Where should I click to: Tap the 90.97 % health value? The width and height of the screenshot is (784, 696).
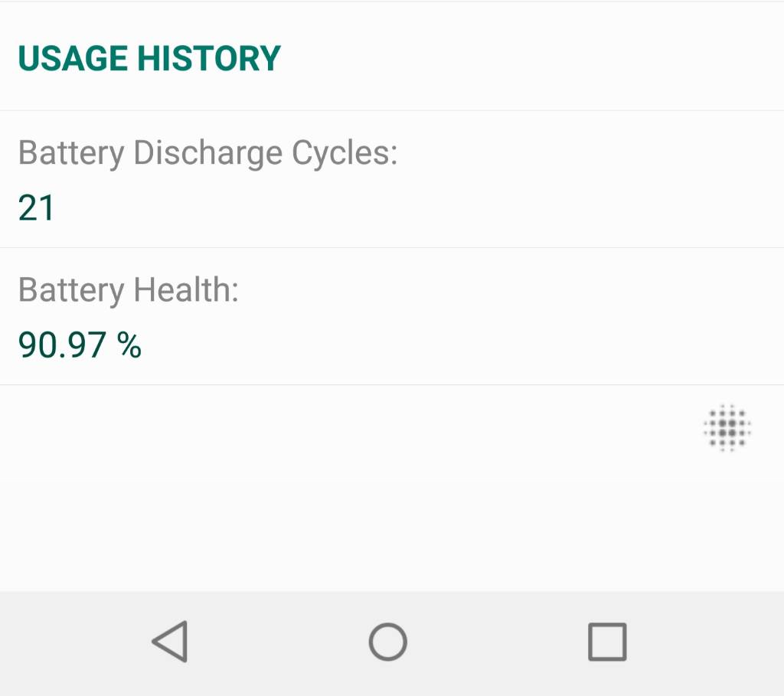(80, 345)
